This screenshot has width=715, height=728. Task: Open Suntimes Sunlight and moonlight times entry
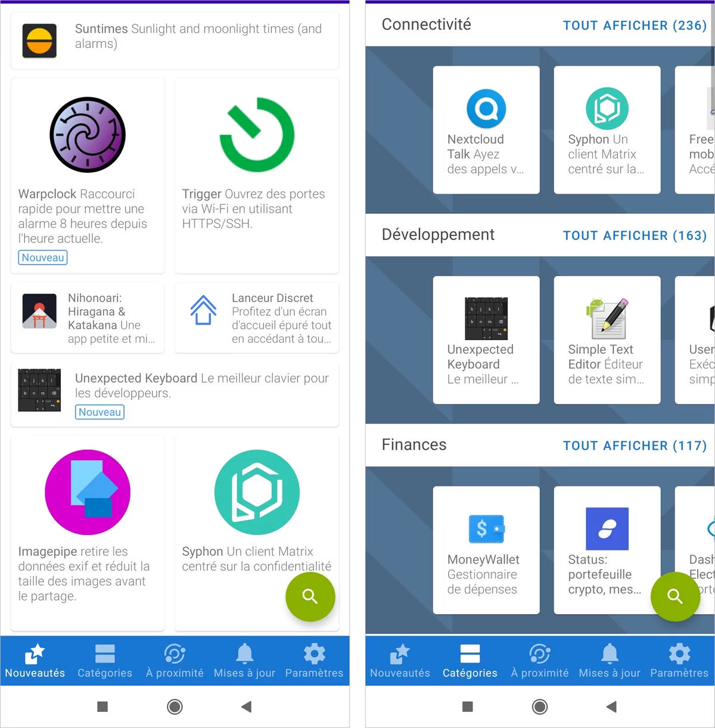click(x=198, y=36)
